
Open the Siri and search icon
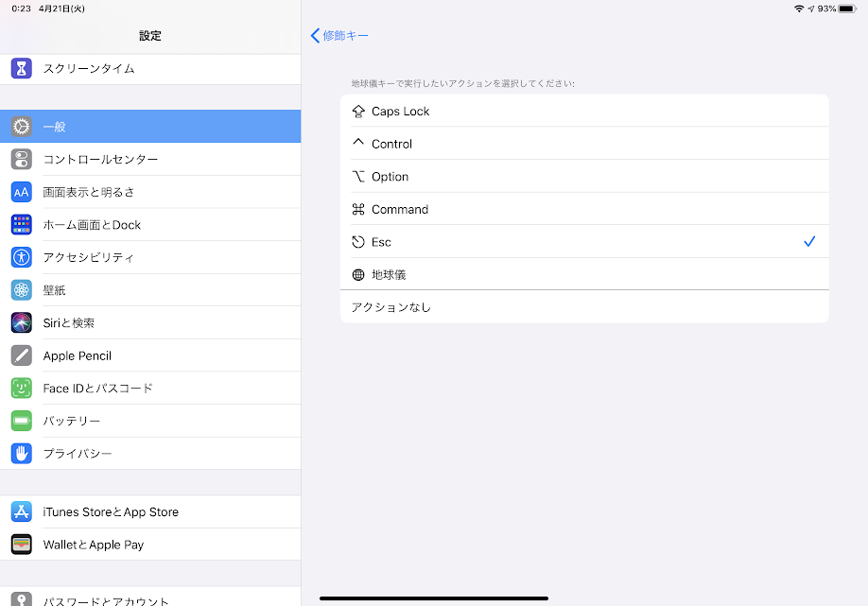(22, 322)
